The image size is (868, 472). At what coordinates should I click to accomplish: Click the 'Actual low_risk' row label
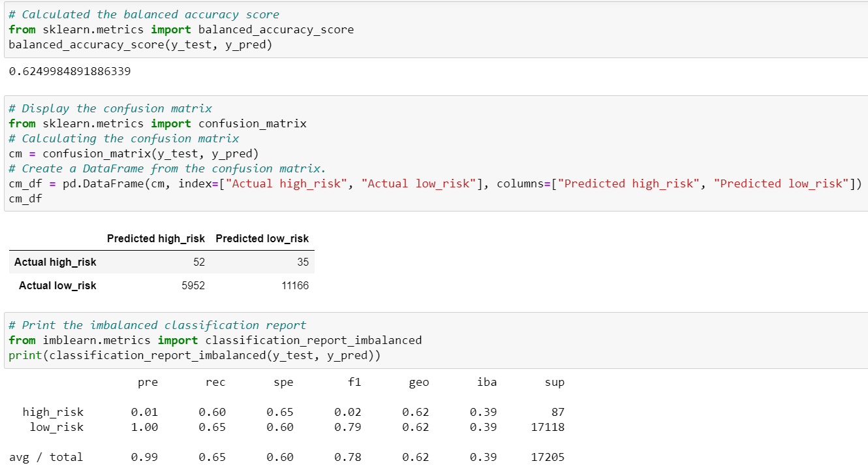point(57,286)
